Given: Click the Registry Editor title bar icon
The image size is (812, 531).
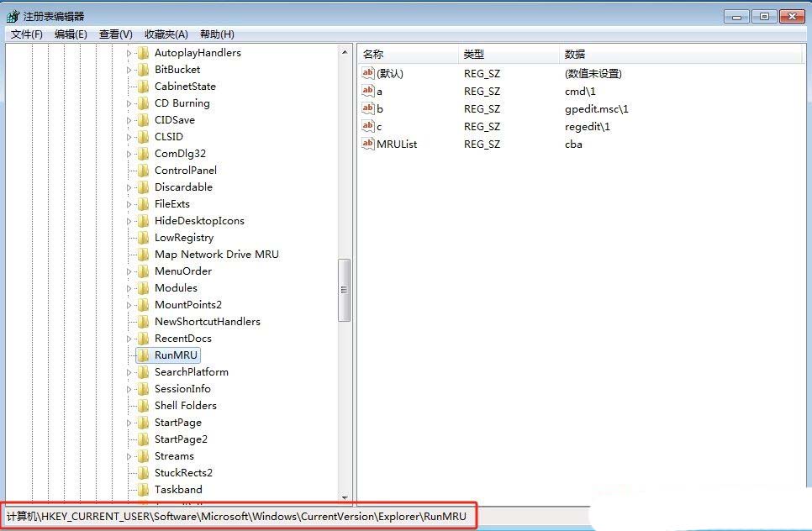Looking at the screenshot, I should tap(13, 16).
